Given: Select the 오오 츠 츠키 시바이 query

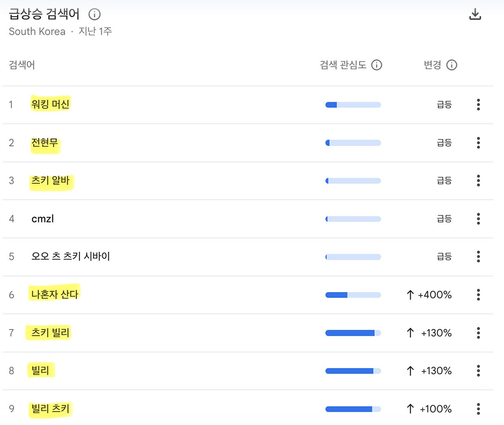Looking at the screenshot, I should [71, 256].
